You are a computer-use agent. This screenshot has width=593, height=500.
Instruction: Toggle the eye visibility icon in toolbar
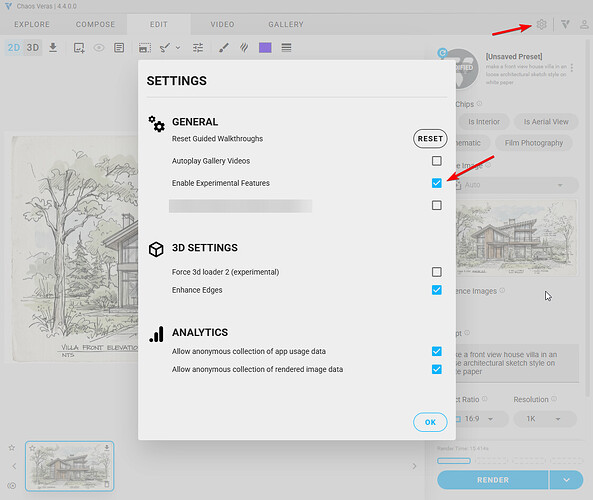click(x=99, y=48)
